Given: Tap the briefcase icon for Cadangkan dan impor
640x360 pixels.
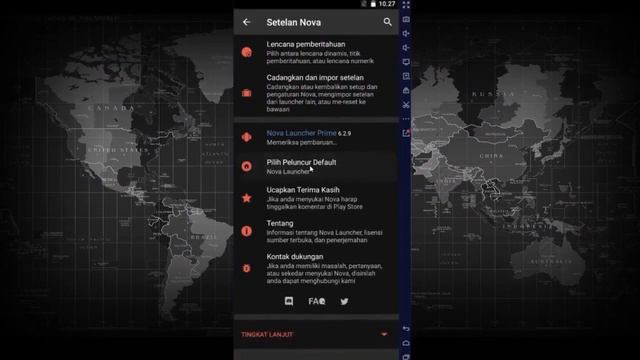Looking at the screenshot, I should [x=247, y=93].
